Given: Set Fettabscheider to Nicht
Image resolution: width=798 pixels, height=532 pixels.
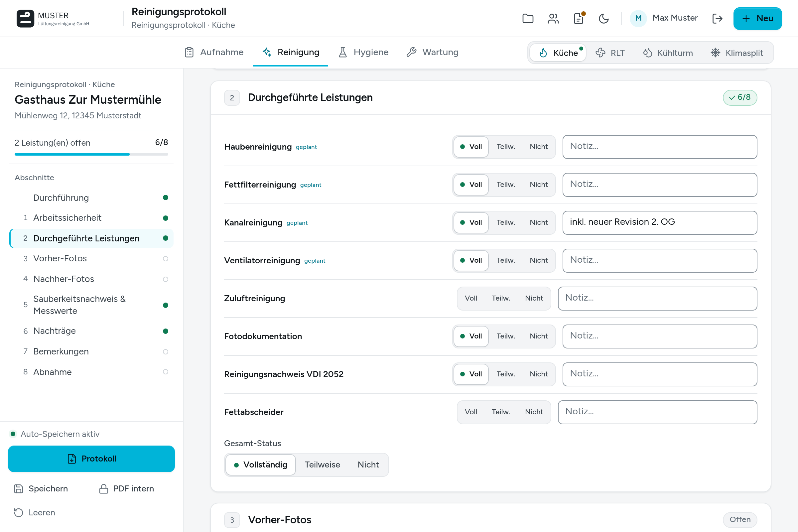Looking at the screenshot, I should pos(534,412).
